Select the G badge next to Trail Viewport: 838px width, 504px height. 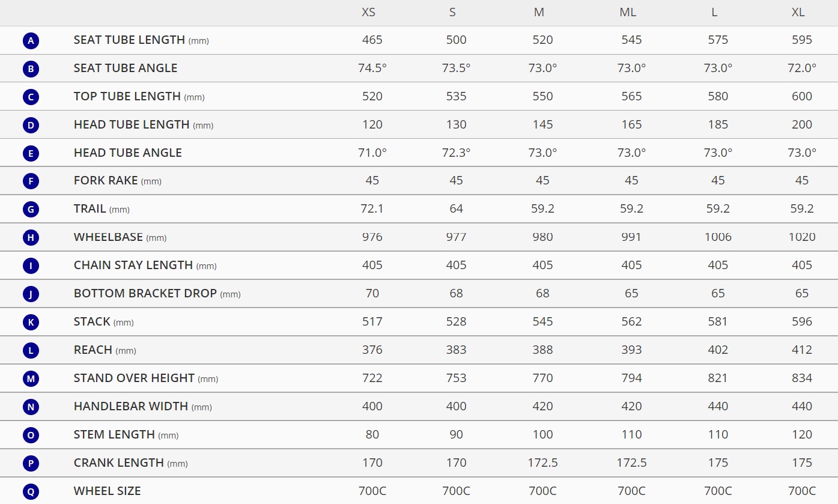(x=31, y=210)
